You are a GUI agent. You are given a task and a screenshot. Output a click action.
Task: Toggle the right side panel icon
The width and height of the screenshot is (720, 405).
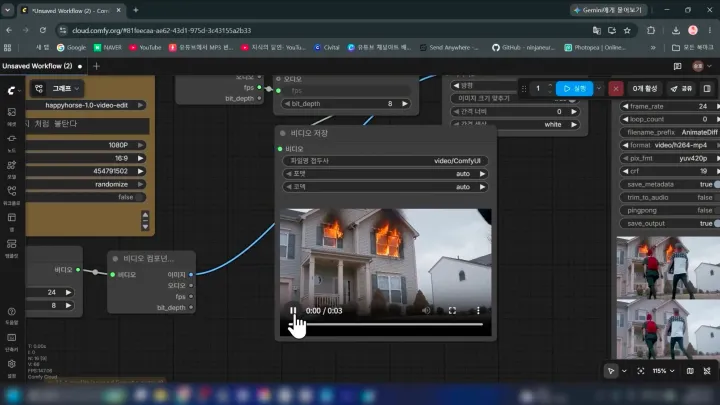coord(707,89)
